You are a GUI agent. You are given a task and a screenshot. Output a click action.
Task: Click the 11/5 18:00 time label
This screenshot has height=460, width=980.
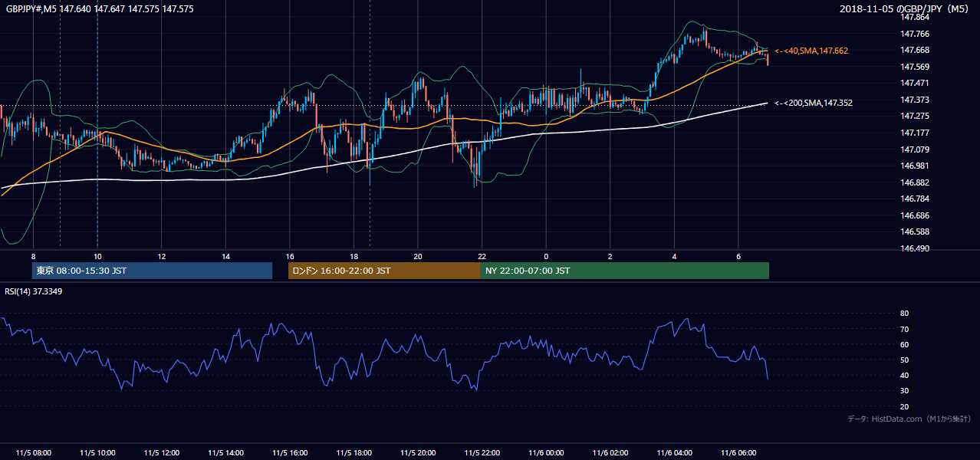tap(354, 453)
